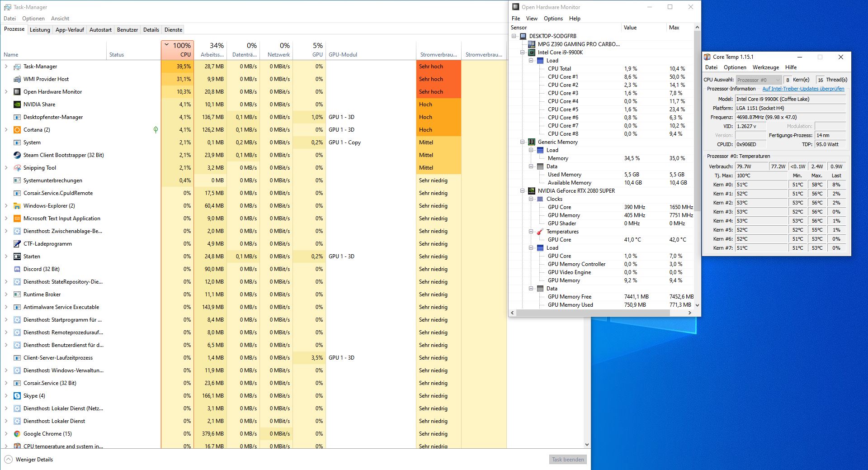This screenshot has height=470, width=868.
Task: Click the MPG Z390 mainboard icon
Action: point(532,44)
